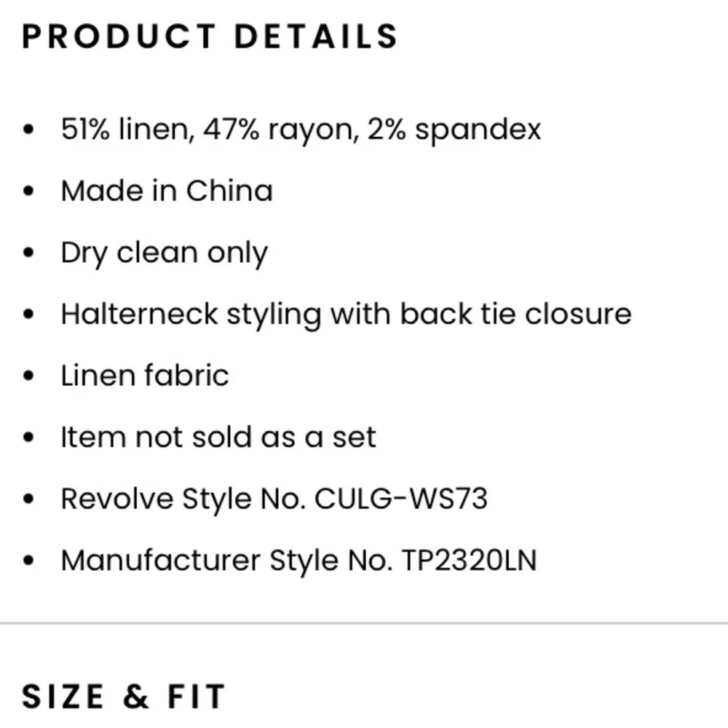Click the bullet before Item not sold
728x728 pixels.
point(28,438)
